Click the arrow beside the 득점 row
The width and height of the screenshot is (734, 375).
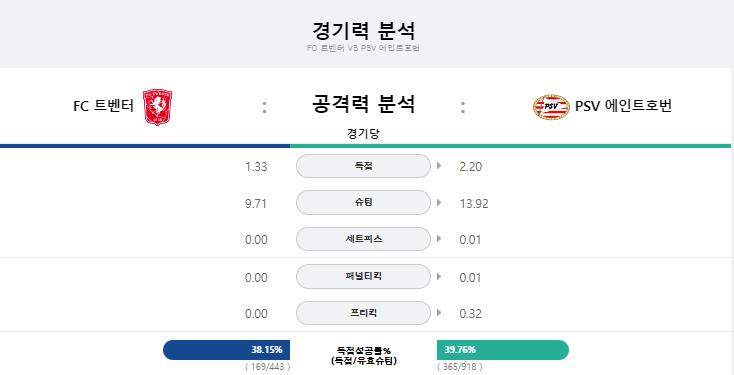click(439, 165)
